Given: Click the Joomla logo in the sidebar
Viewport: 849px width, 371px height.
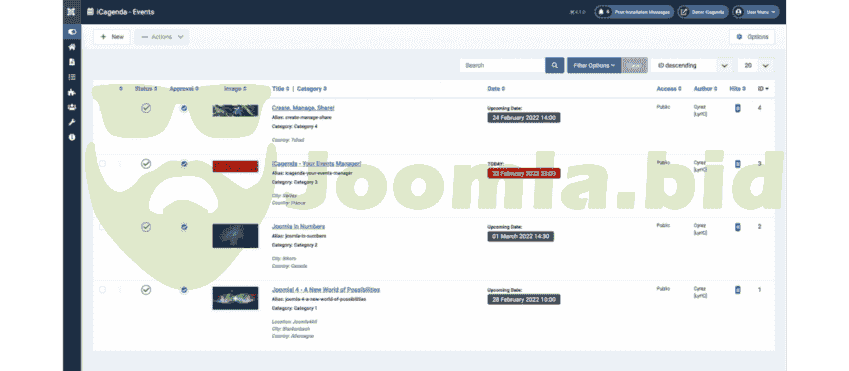Looking at the screenshot, I should point(72,11).
